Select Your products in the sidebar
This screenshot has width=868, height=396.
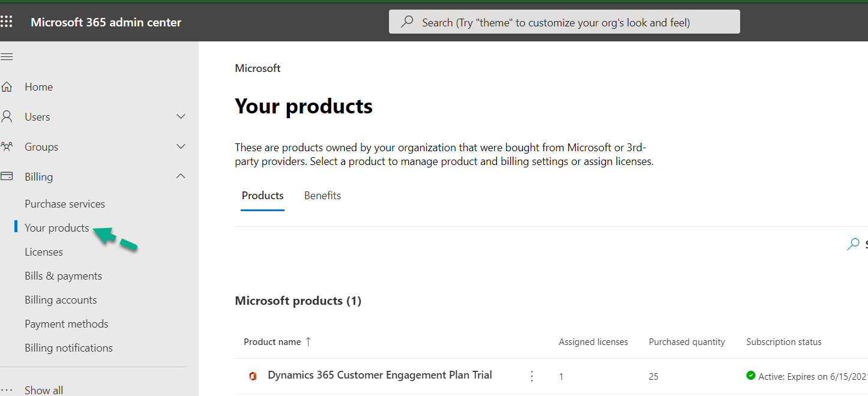click(57, 228)
